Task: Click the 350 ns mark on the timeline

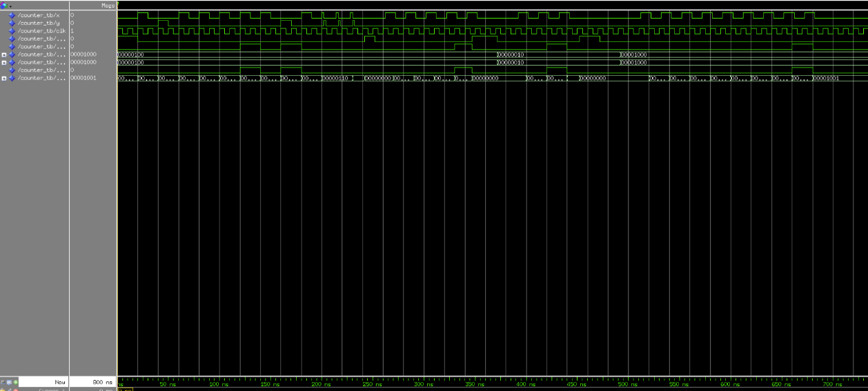Action: pos(474,384)
